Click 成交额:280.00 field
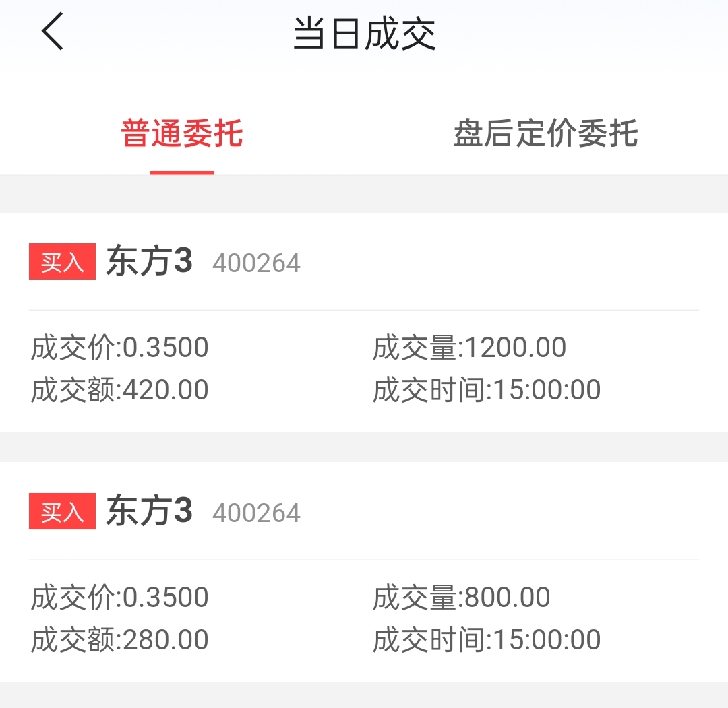This screenshot has height=708, width=728. tap(120, 639)
